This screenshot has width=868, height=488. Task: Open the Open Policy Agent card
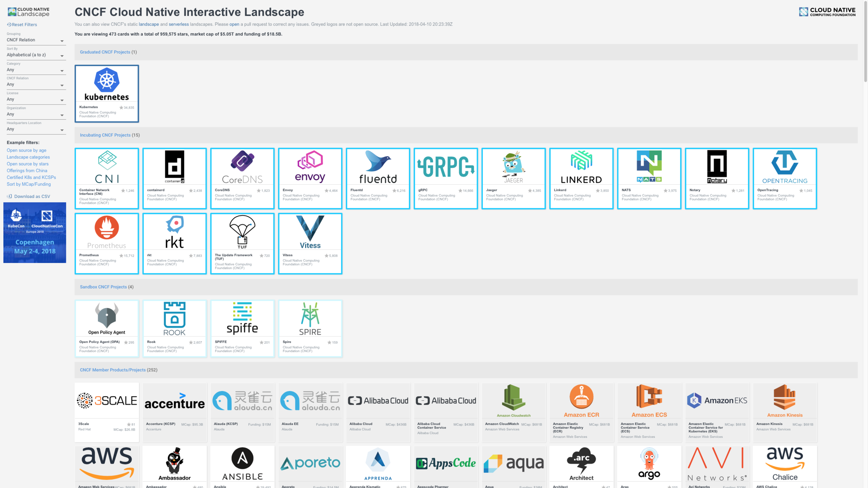(106, 328)
